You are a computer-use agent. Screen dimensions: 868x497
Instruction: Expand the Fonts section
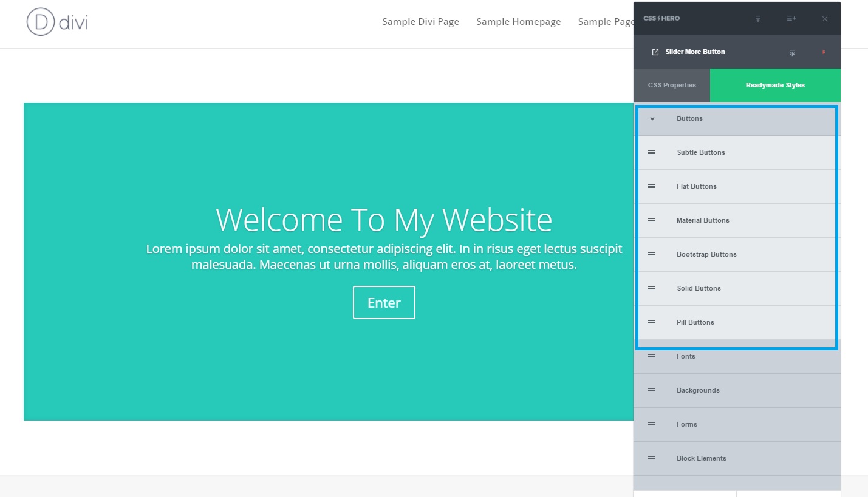[737, 356]
